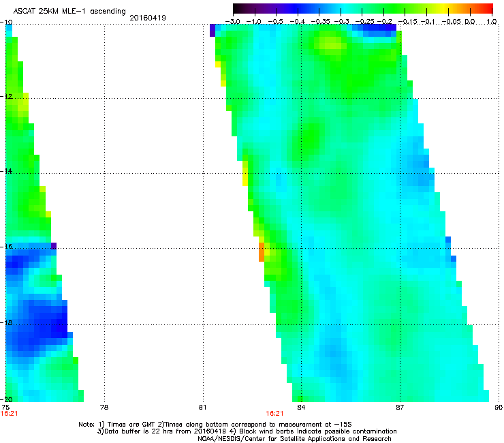Viewport: 504px width, 443px height.
Task: Click the "-0.4" color scale label
Action: pyautogui.click(x=298, y=22)
